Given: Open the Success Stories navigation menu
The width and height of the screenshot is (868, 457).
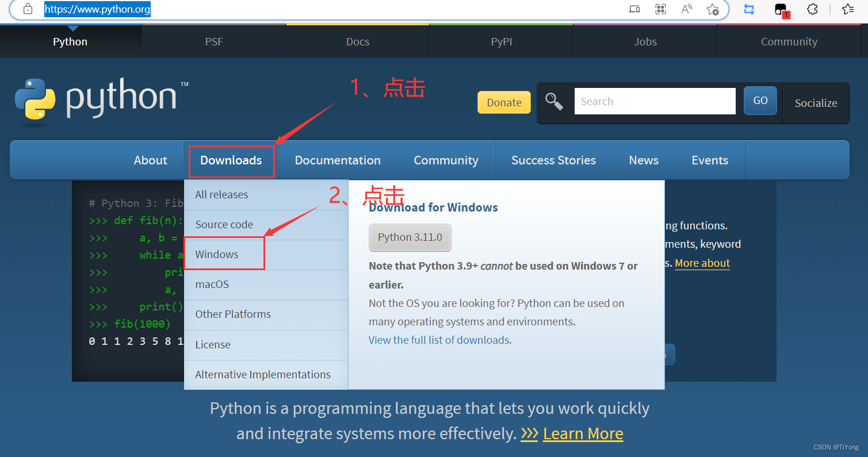Looking at the screenshot, I should (553, 160).
